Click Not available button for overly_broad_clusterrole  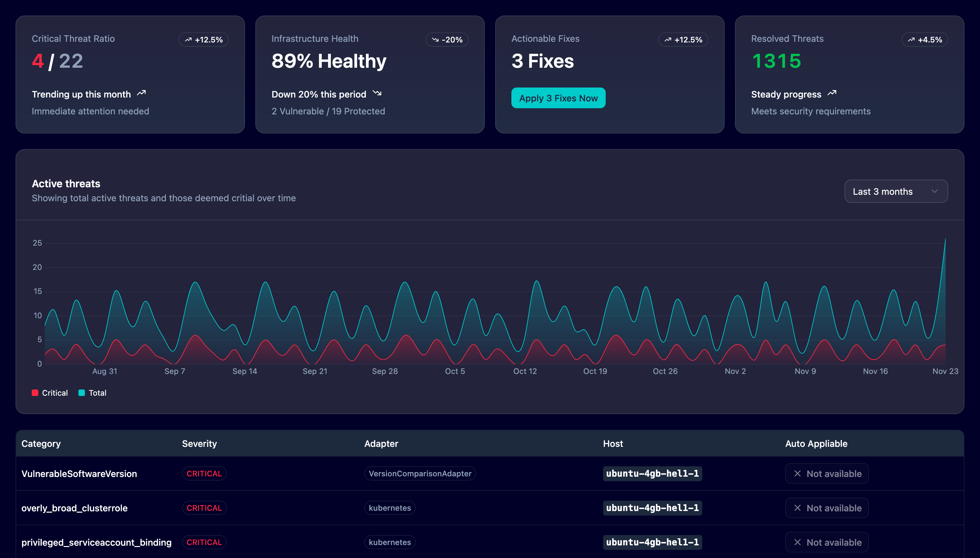pos(827,508)
